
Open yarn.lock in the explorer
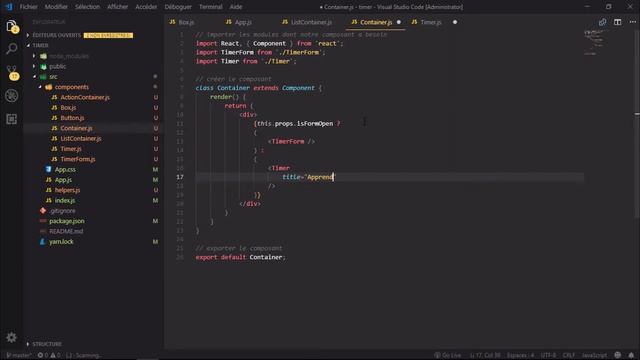click(x=61, y=241)
